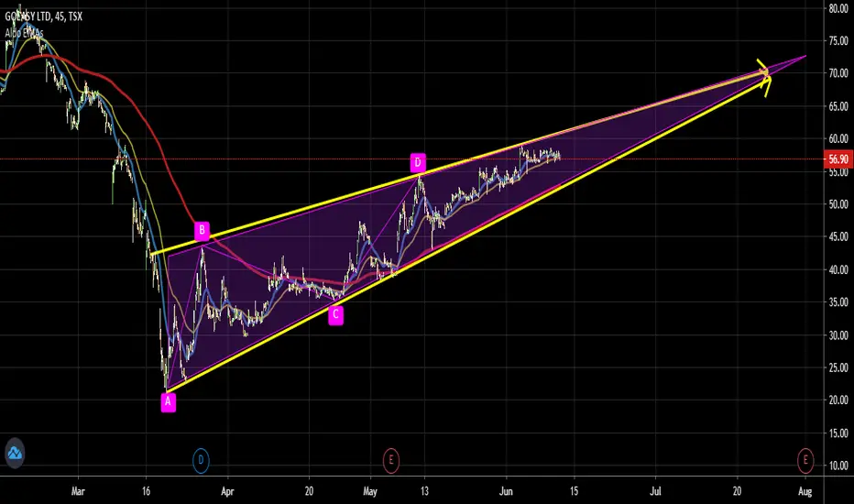Click the Apr date axis label

[x=227, y=491]
